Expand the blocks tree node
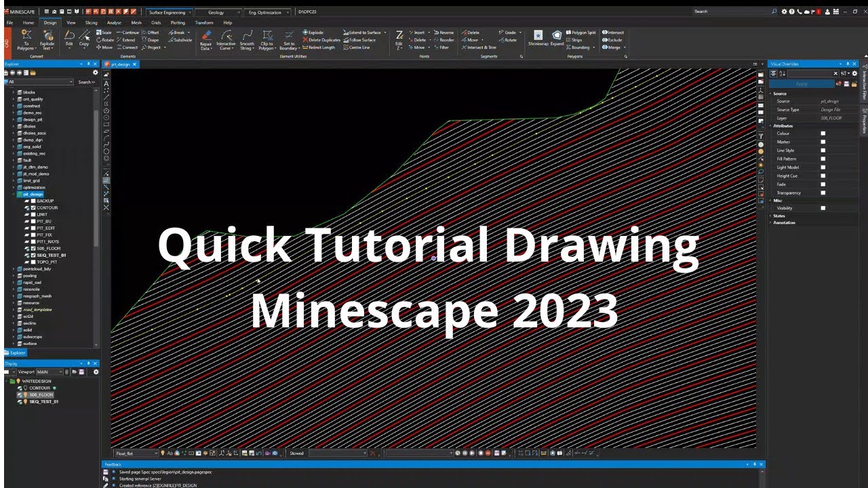Image resolution: width=868 pixels, height=488 pixels. tap(14, 92)
